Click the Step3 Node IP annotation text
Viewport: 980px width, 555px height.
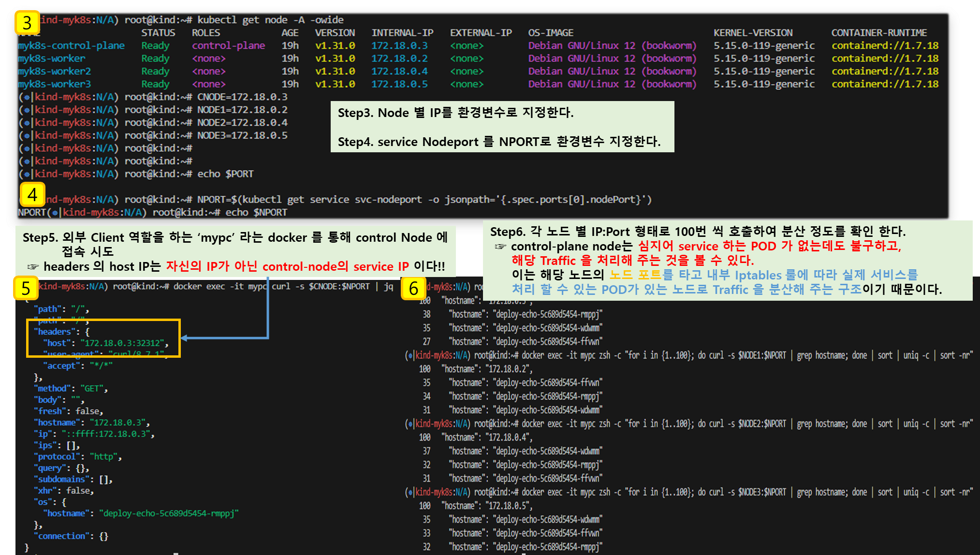[x=455, y=113]
